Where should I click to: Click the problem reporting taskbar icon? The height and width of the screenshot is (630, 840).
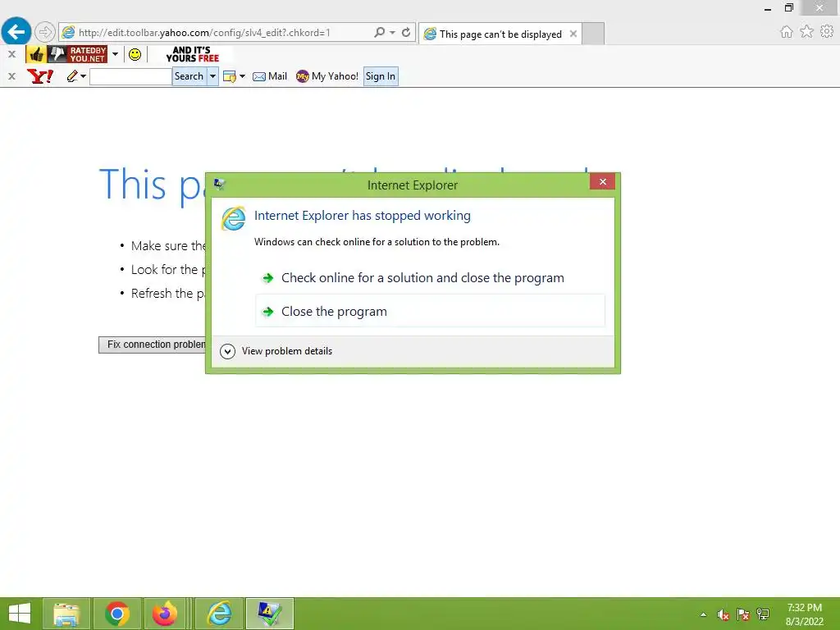click(269, 614)
